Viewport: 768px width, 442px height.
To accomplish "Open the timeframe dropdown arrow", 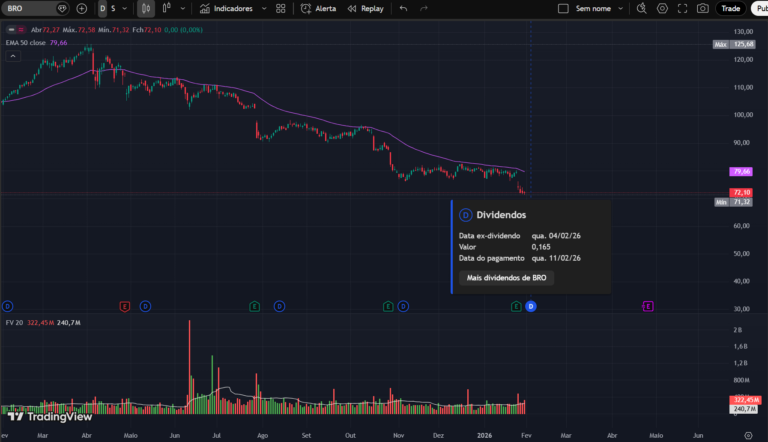I will pyautogui.click(x=124, y=8).
